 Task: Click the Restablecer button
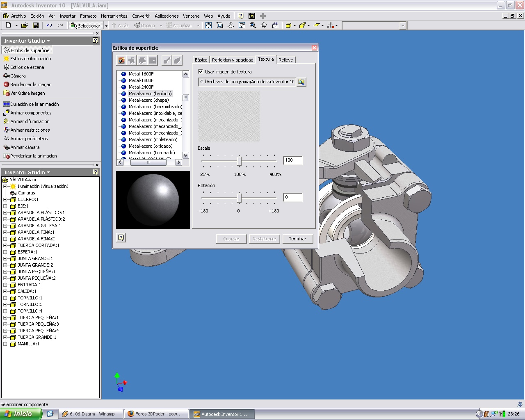point(265,239)
